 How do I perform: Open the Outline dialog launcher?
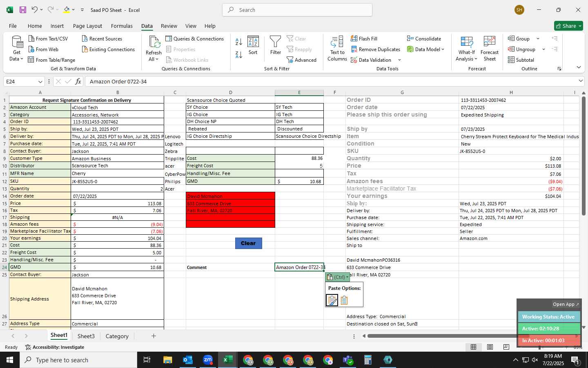[559, 69]
